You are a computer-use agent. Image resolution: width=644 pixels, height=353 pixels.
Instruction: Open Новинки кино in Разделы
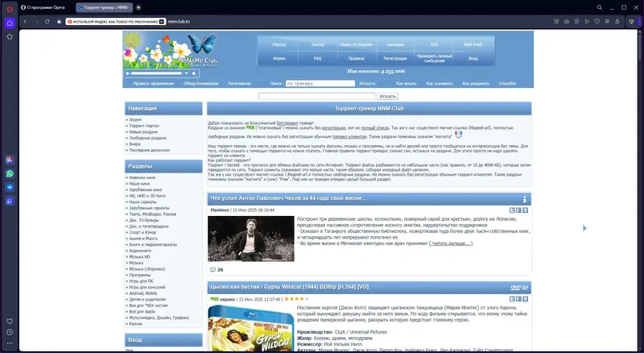[x=142, y=178]
